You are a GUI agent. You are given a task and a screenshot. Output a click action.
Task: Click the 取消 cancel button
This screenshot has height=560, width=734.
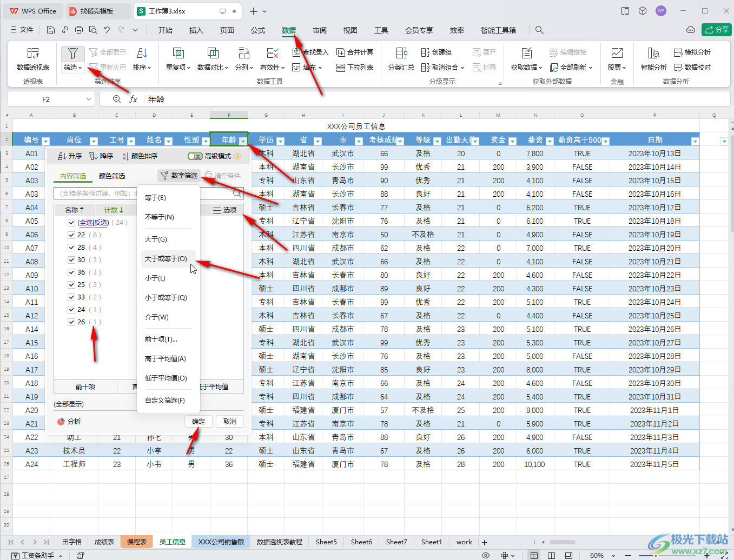point(230,422)
